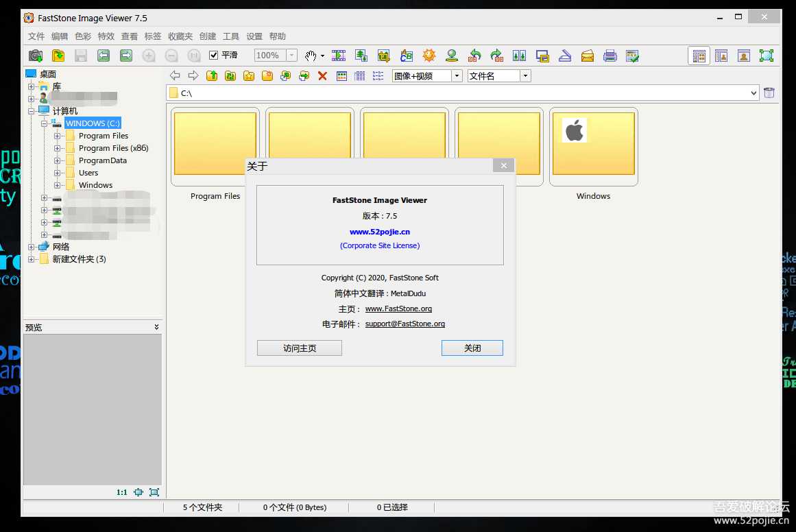Click the favorites star folder icon
This screenshot has width=796, height=532.
pos(249,76)
